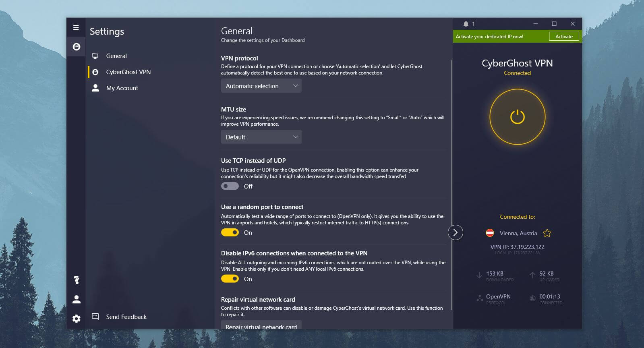
Task: Click the power button to disconnect VPN
Action: 518,117
